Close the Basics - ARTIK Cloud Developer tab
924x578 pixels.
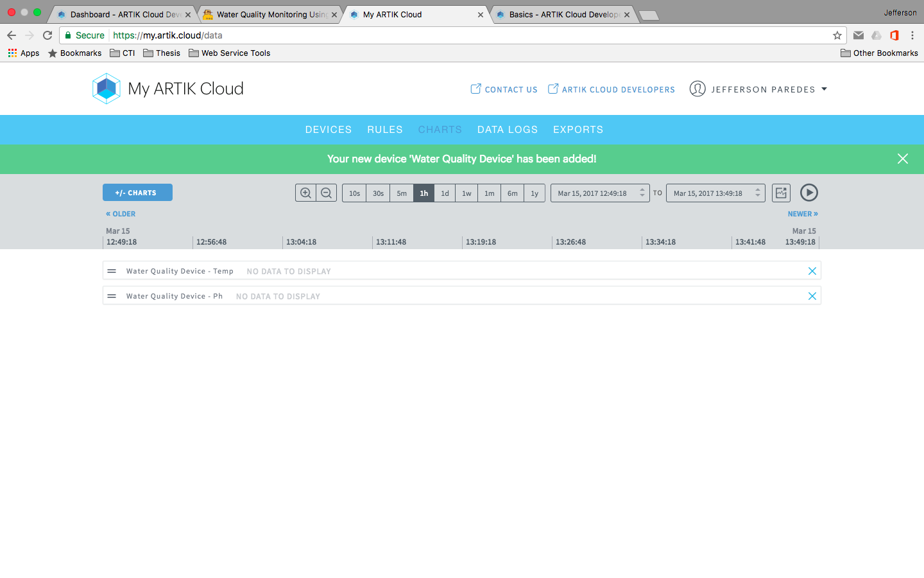click(627, 15)
